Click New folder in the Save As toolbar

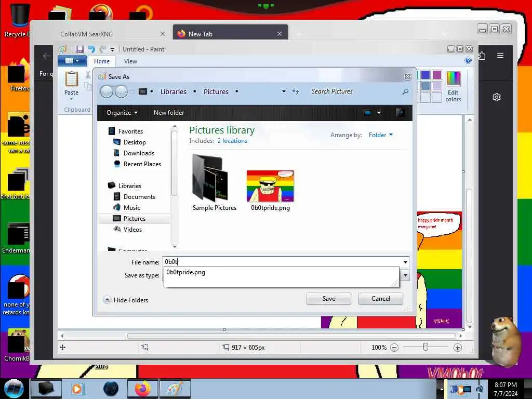(x=169, y=113)
